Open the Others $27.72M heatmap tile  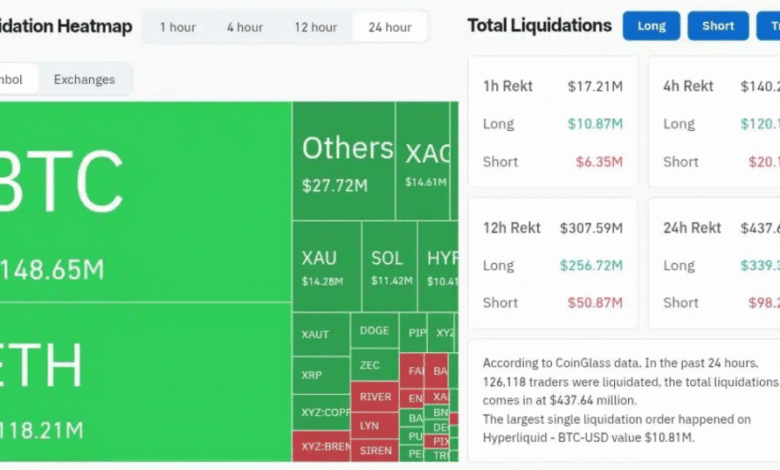coord(343,160)
